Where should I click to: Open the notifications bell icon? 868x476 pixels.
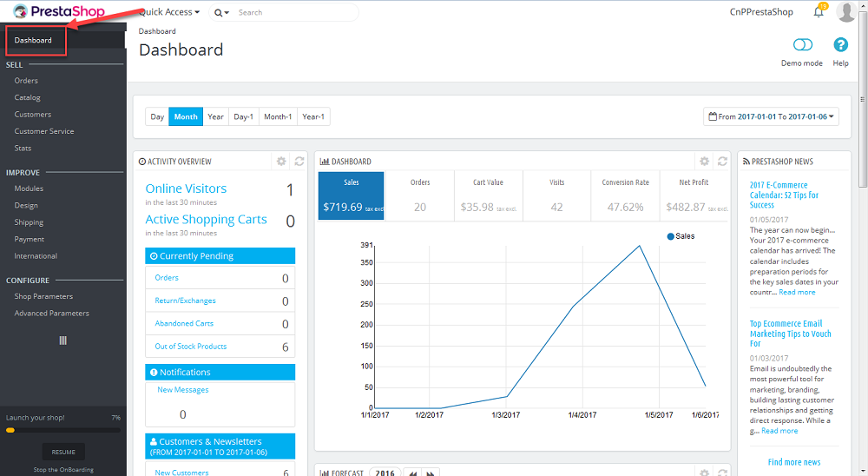pyautogui.click(x=819, y=11)
